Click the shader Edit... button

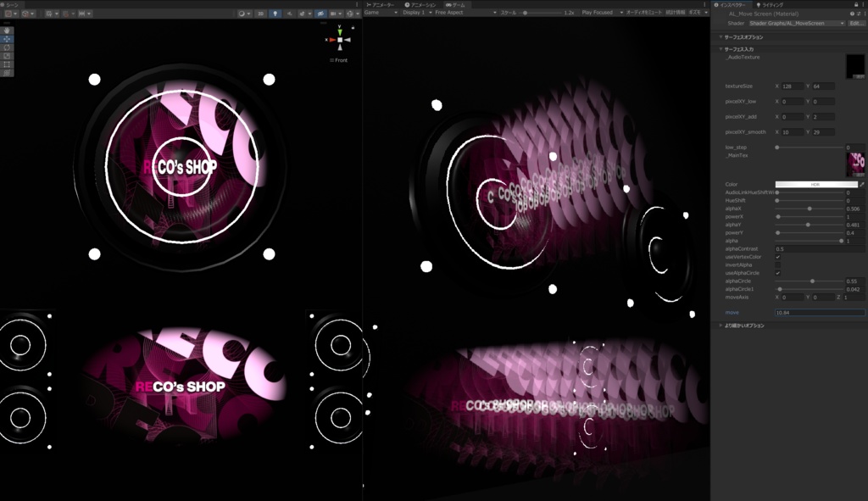[x=856, y=23]
